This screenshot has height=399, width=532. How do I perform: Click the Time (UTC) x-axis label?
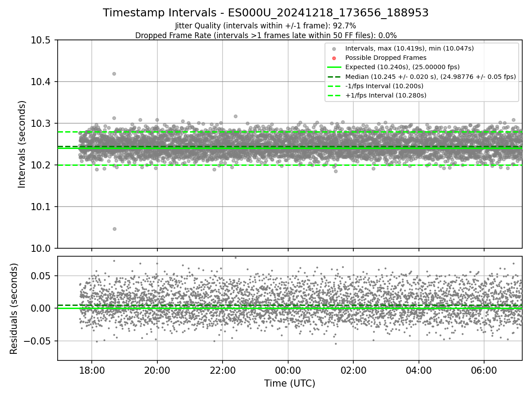point(289,383)
